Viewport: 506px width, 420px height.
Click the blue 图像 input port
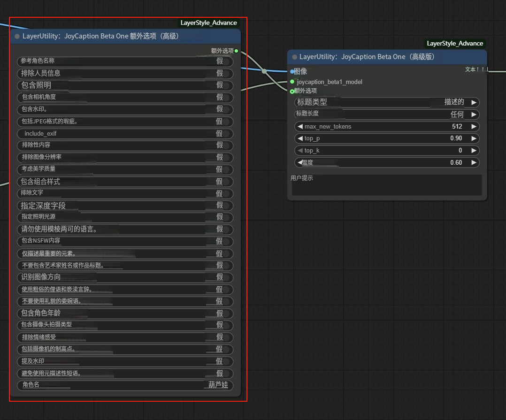click(292, 72)
